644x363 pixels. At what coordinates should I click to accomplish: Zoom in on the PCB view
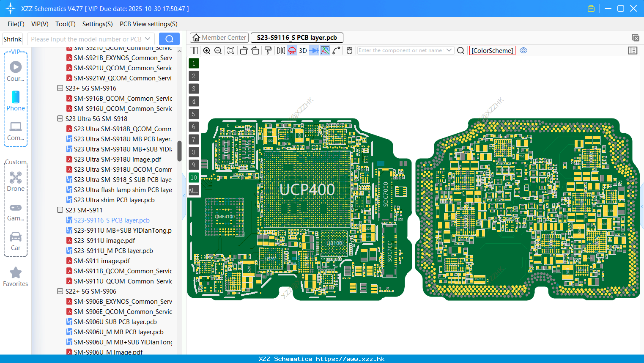click(207, 50)
